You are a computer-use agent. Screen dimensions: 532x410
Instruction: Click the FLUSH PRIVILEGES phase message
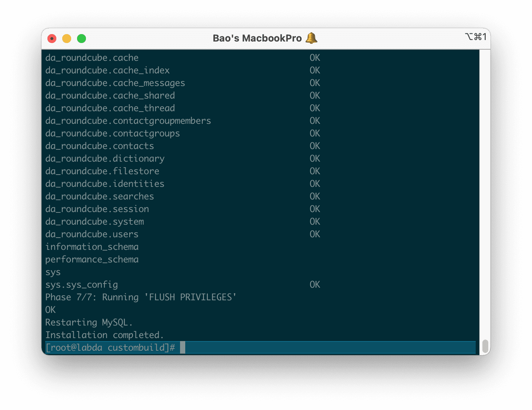coord(141,297)
